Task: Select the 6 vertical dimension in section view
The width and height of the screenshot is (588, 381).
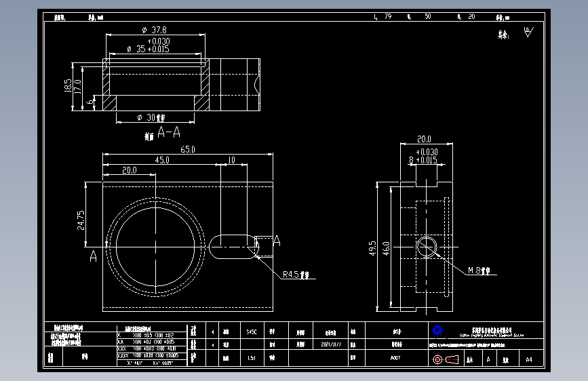Action: coord(90,102)
